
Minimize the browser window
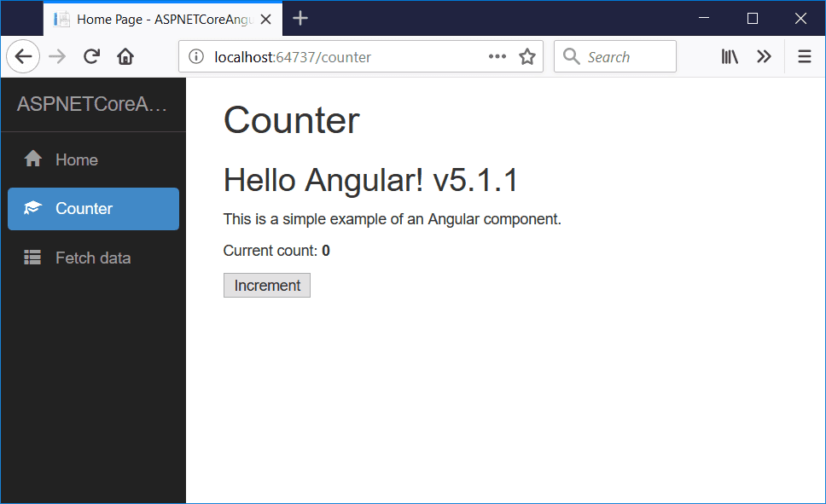tap(704, 19)
